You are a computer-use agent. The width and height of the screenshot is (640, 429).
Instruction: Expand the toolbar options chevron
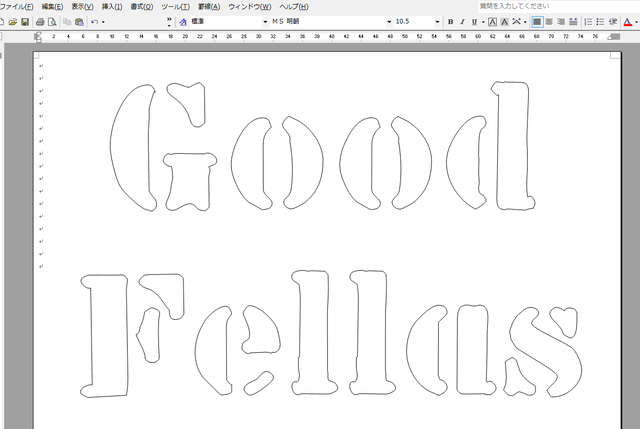[x=169, y=22]
